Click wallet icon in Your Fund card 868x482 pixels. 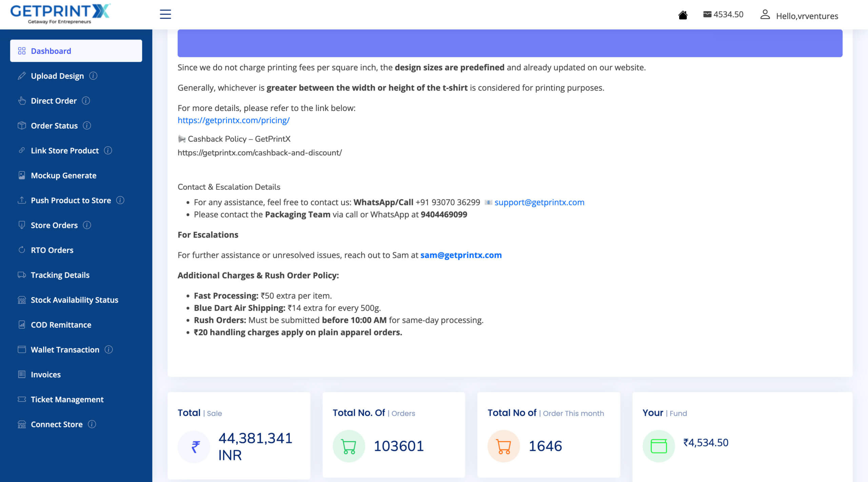coord(658,446)
